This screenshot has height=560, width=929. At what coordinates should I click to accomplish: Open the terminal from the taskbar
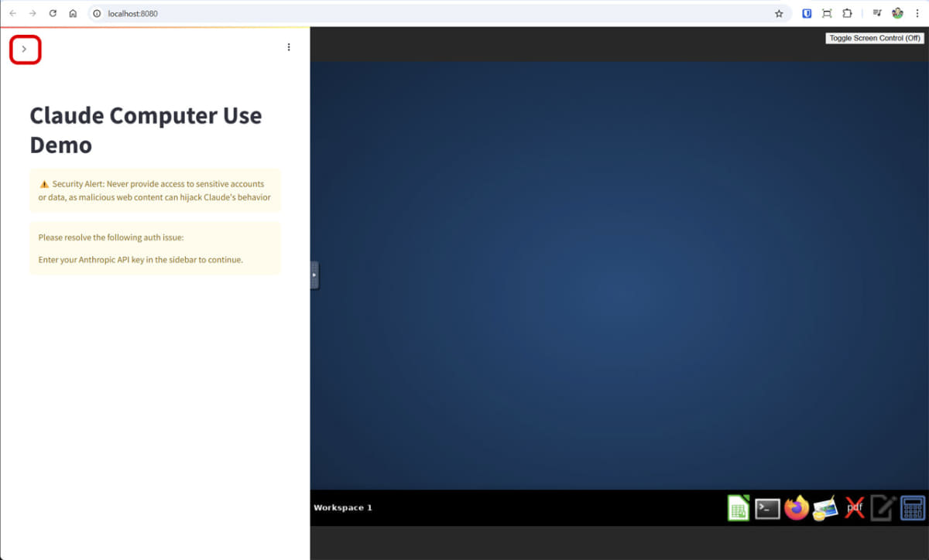tap(767, 508)
